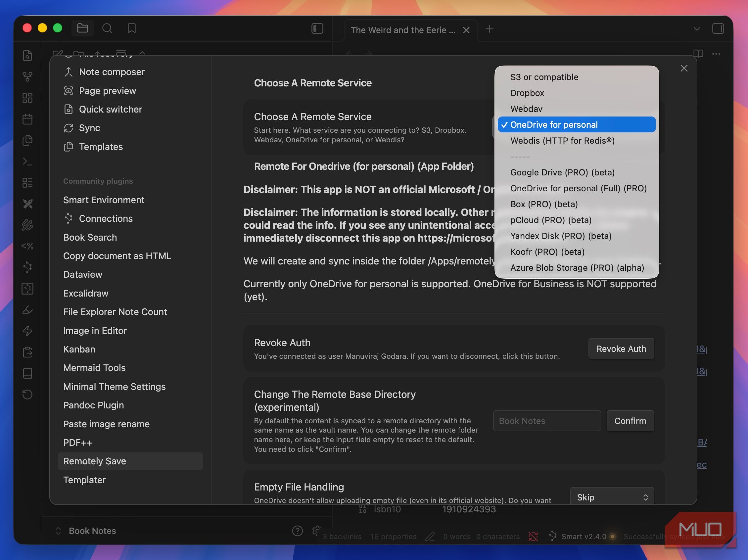Image resolution: width=748 pixels, height=560 pixels.
Task: Focus the Book Notes remote directory field
Action: point(547,421)
